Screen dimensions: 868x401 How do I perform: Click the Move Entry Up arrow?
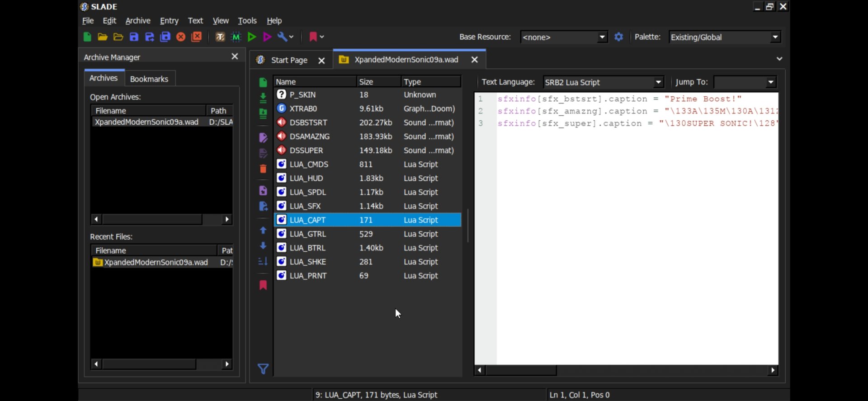point(263,231)
